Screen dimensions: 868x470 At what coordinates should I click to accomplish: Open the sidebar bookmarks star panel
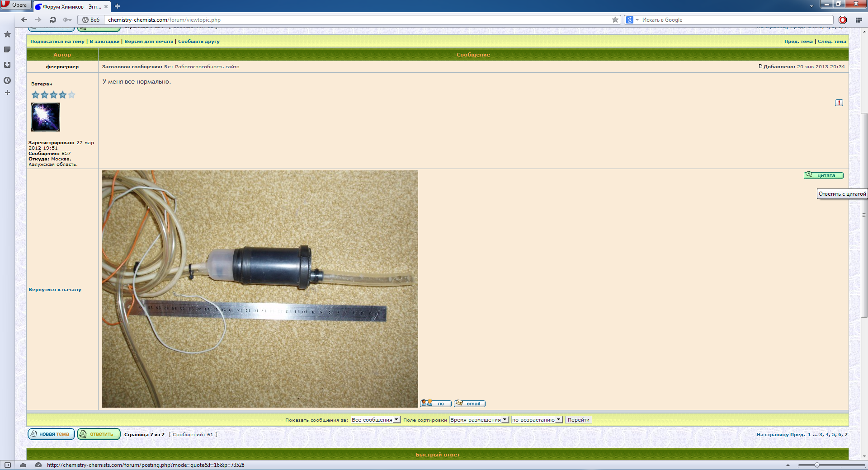coord(7,34)
